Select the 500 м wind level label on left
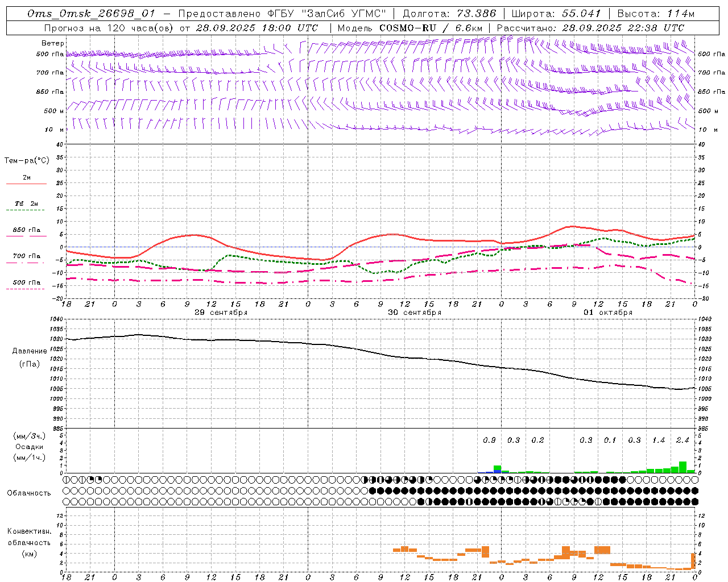The width and height of the screenshot is (728, 582). point(54,111)
